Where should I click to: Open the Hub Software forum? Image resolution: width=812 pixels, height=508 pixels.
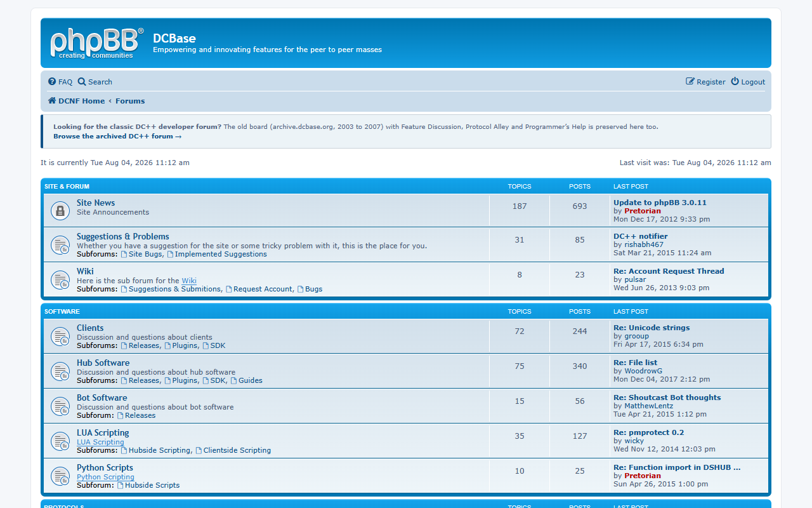click(x=103, y=363)
